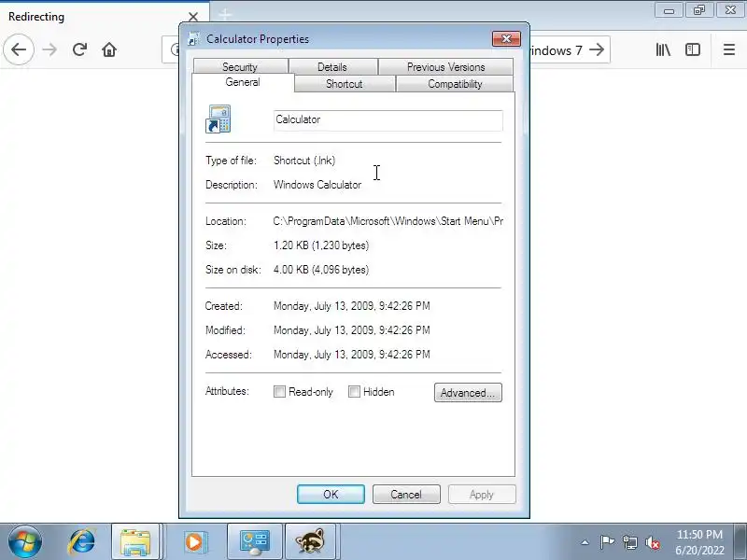
Task: Cancel the Calculator Properties dialog
Action: tap(406, 495)
